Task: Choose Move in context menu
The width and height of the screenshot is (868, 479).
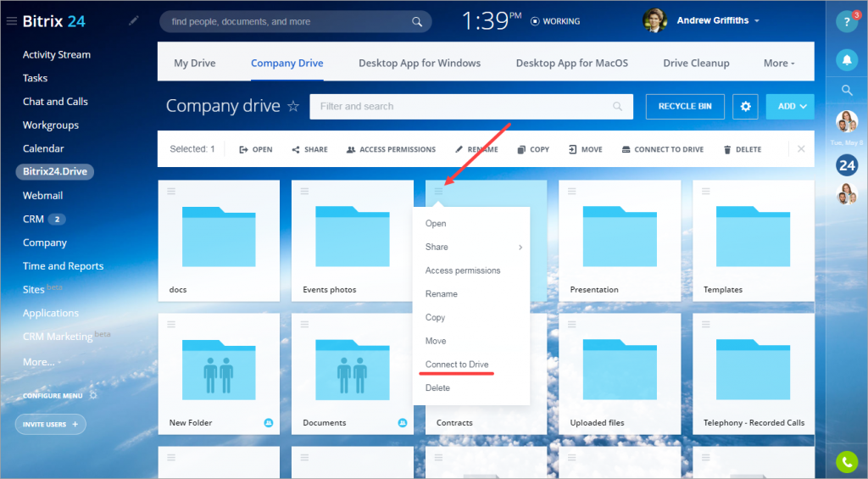Action: pyautogui.click(x=436, y=341)
